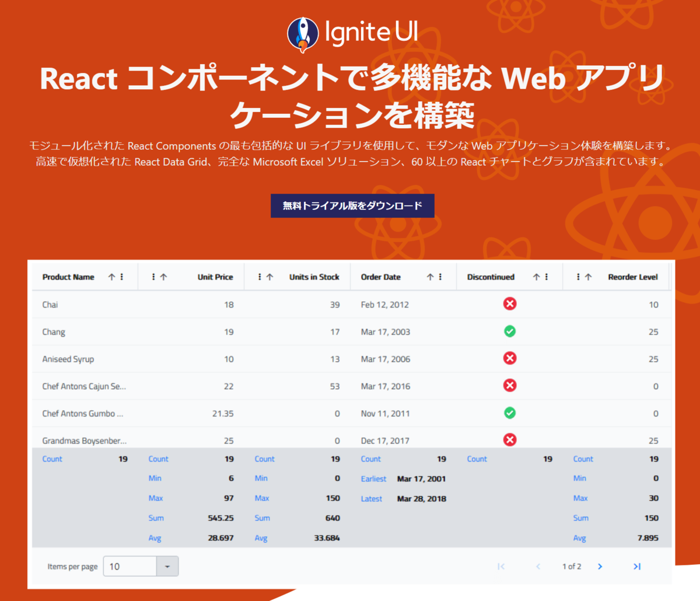Go to the next grid page

coord(600,567)
